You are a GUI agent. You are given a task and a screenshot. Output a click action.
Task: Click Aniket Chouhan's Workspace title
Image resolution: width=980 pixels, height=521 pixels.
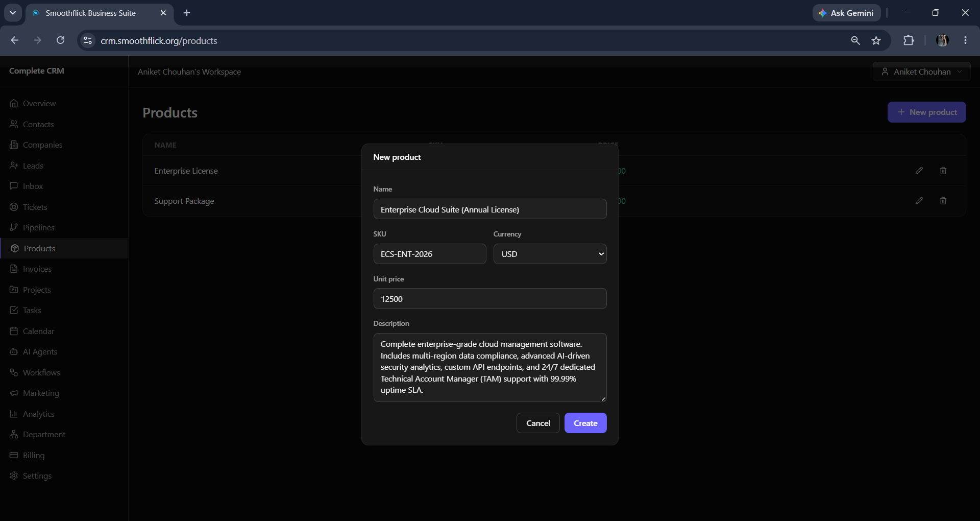189,72
